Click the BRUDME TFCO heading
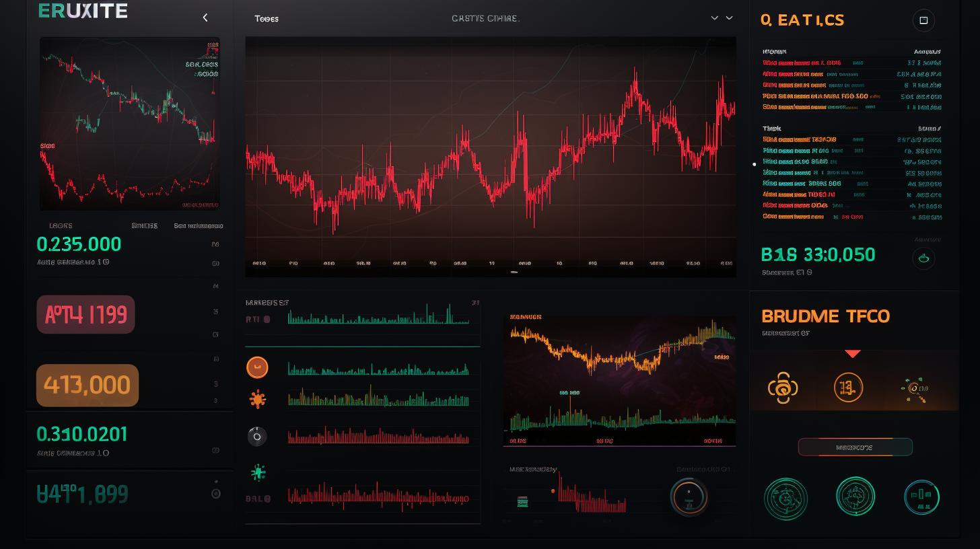 pyautogui.click(x=826, y=316)
